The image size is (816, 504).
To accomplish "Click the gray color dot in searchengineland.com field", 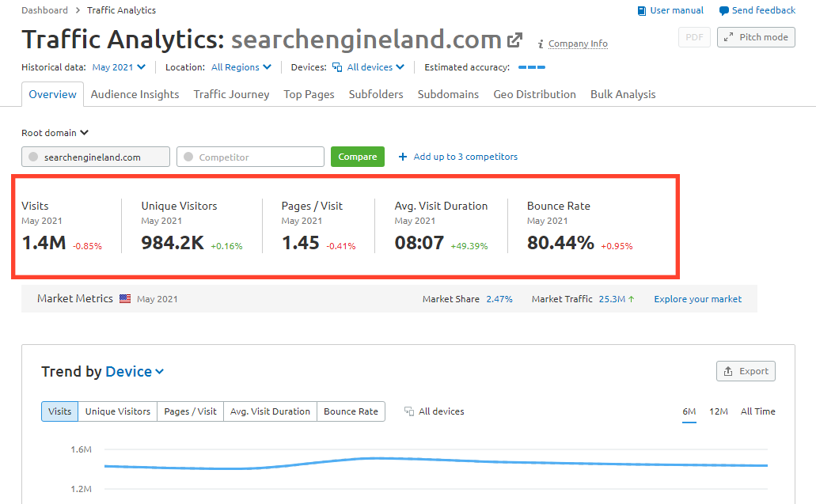I will click(33, 157).
